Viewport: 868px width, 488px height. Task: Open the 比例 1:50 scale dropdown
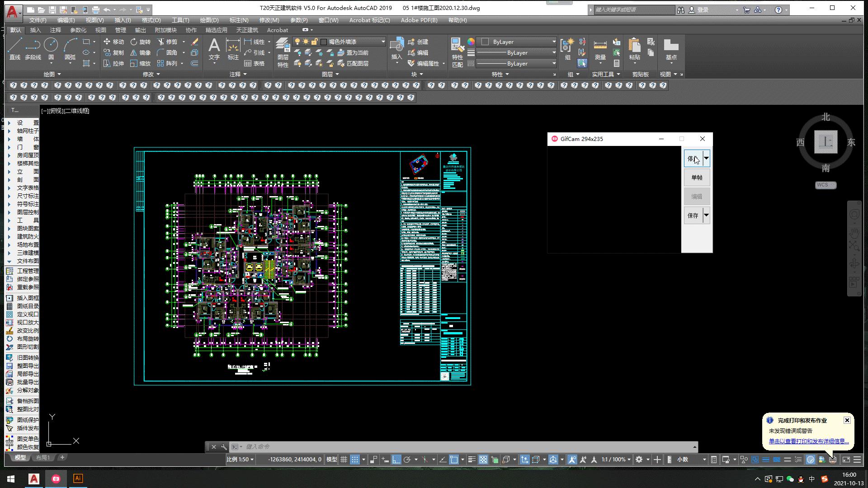(x=240, y=460)
